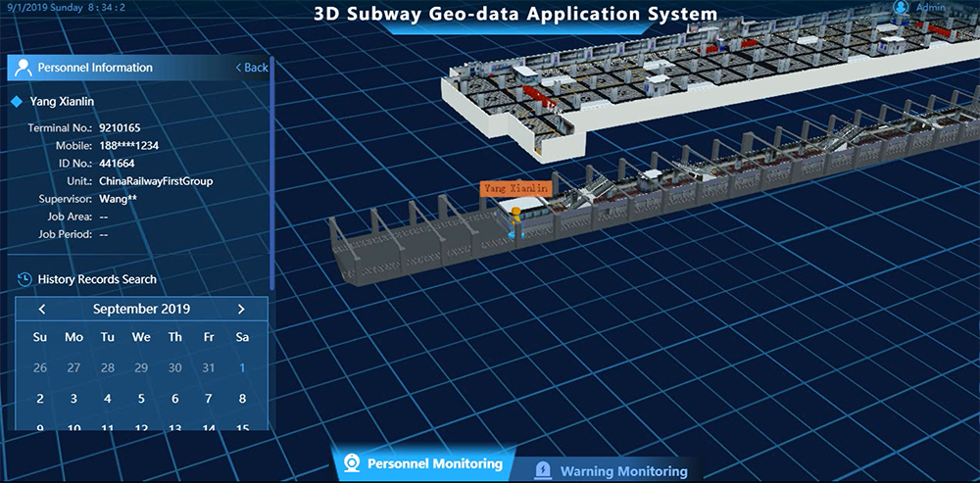This screenshot has width=980, height=483.
Task: Go to next month in calendar
Action: pyautogui.click(x=241, y=309)
